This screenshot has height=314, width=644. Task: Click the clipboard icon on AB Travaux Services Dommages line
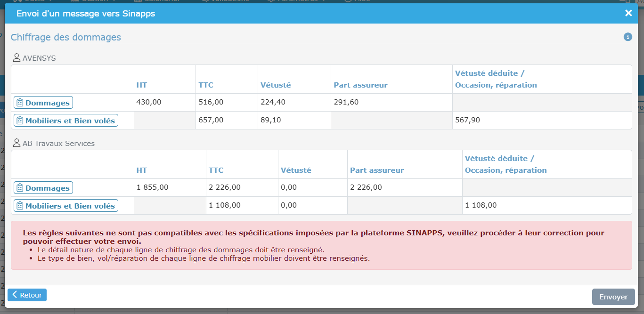[x=19, y=187]
